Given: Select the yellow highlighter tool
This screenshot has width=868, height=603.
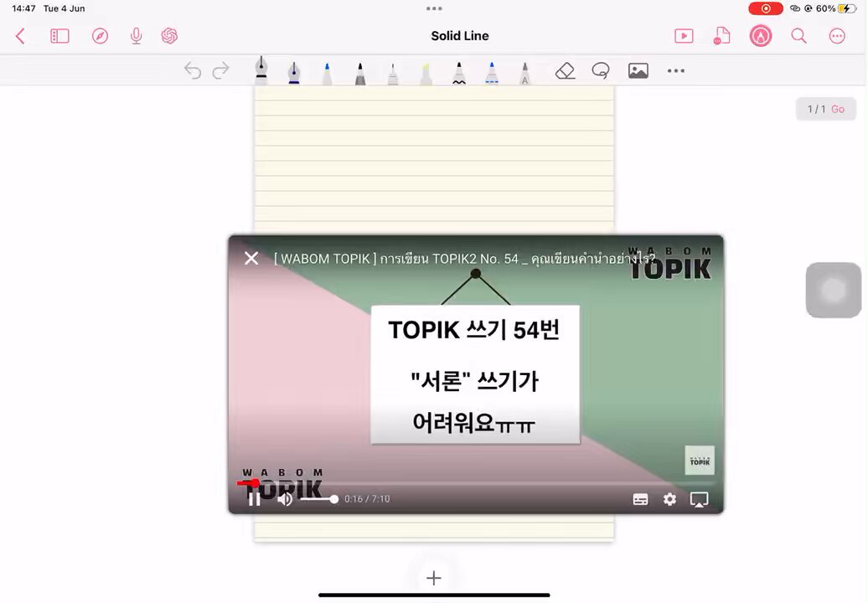Looking at the screenshot, I should (x=426, y=73).
